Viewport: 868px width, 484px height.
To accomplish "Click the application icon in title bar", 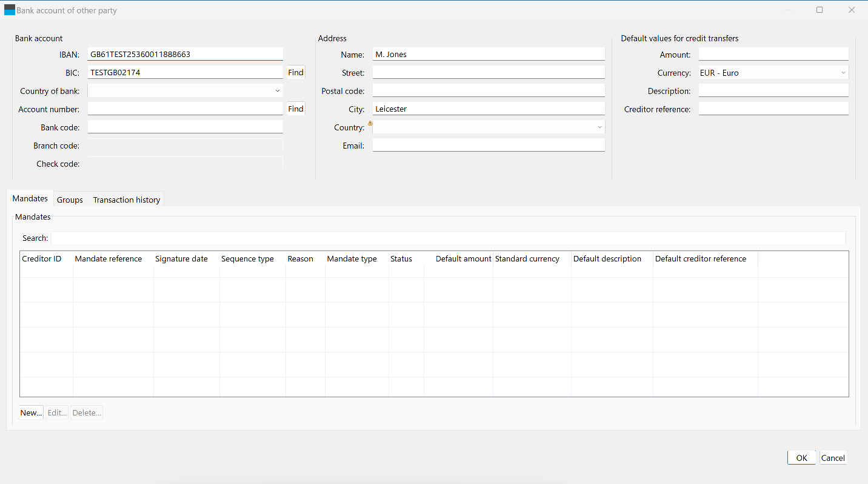I will pos(10,10).
